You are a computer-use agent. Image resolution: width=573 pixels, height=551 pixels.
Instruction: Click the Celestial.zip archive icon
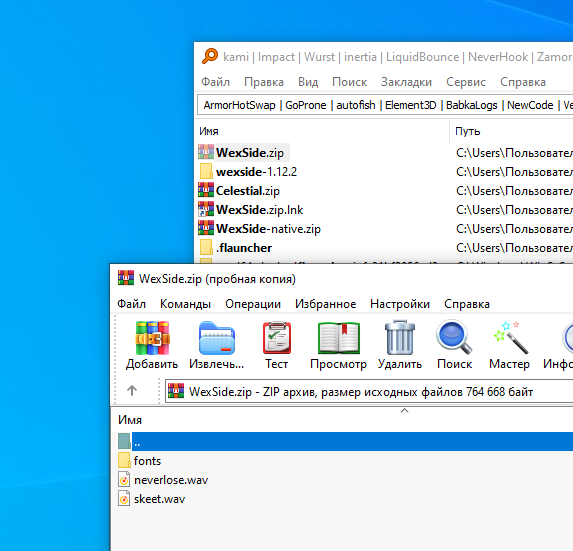206,190
